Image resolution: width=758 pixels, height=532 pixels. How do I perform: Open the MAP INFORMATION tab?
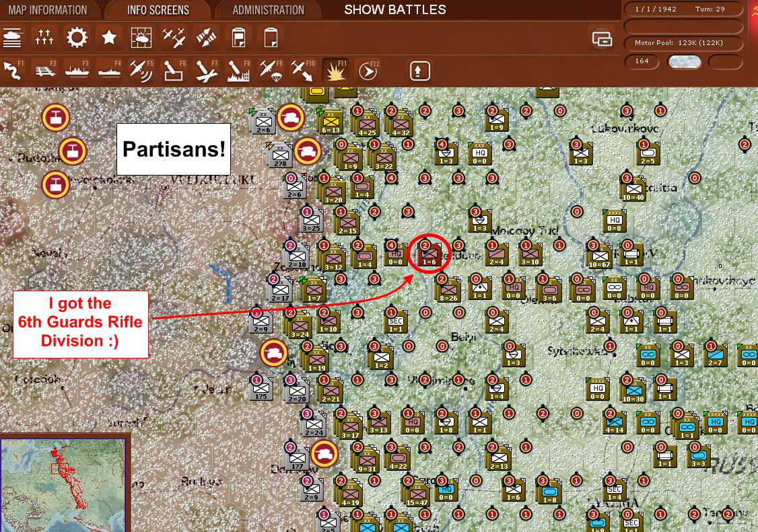47,9
